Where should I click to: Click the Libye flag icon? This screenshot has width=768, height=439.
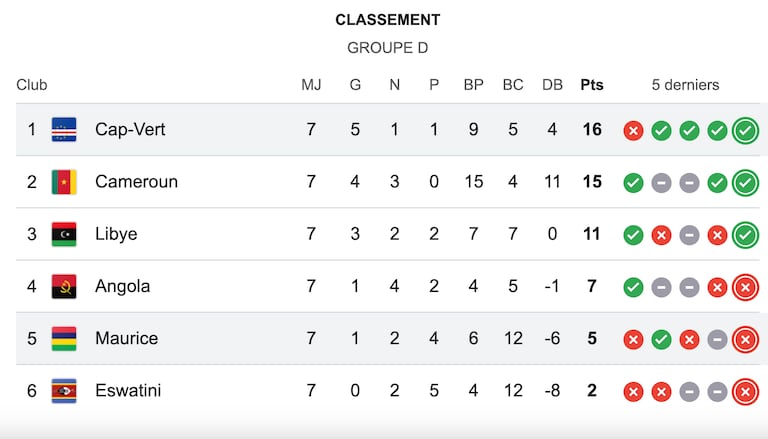coord(64,234)
